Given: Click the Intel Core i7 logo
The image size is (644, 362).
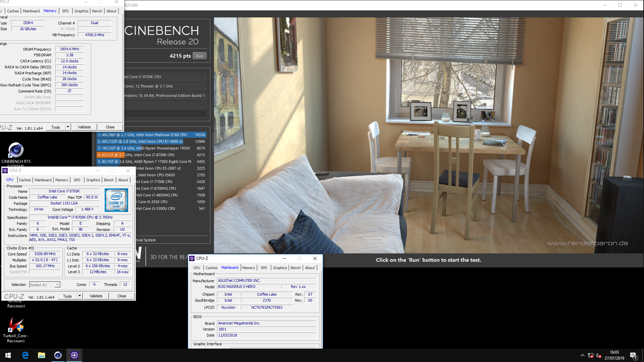Looking at the screenshot, I should [x=116, y=200].
